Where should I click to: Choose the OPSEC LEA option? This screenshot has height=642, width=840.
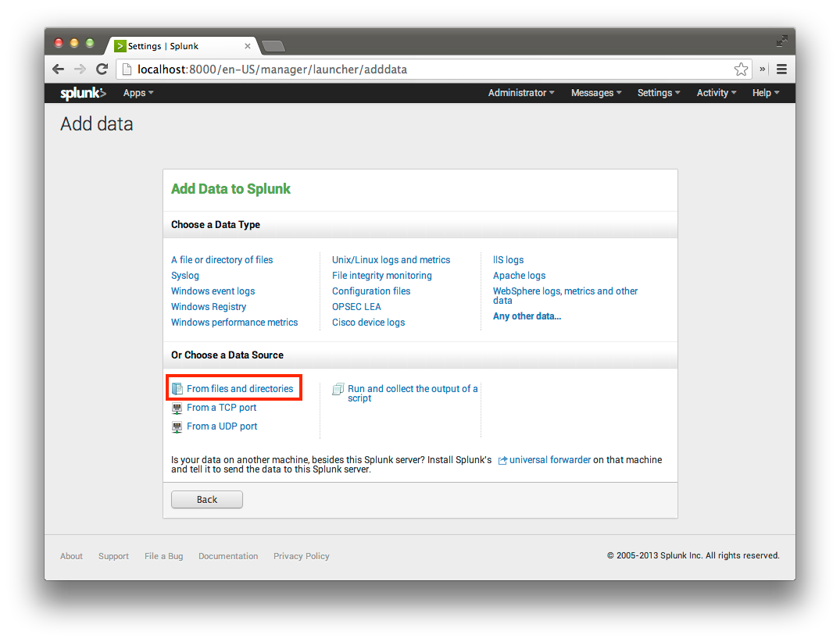(x=356, y=306)
